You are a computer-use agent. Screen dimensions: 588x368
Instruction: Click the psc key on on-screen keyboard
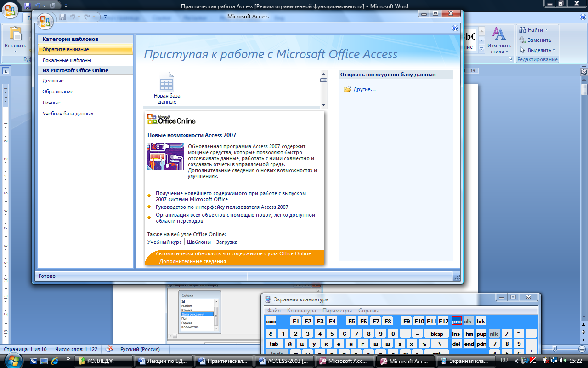pos(457,321)
